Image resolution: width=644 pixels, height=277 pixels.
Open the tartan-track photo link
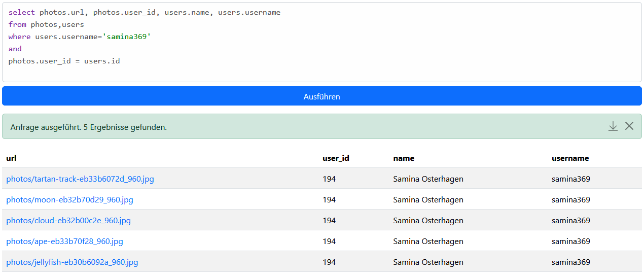click(80, 179)
